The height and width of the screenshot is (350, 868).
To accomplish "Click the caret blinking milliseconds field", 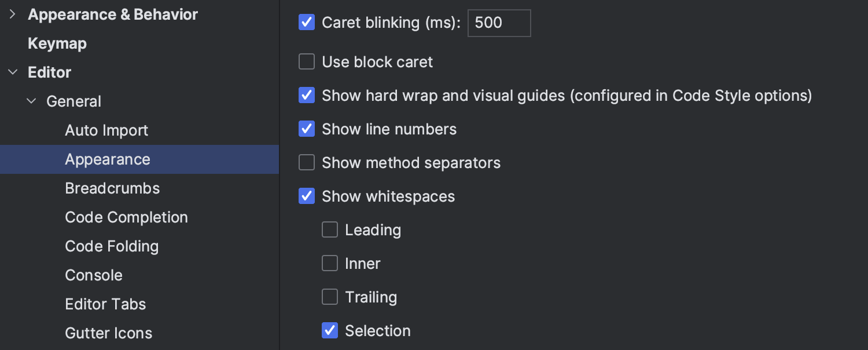I will pos(499,23).
